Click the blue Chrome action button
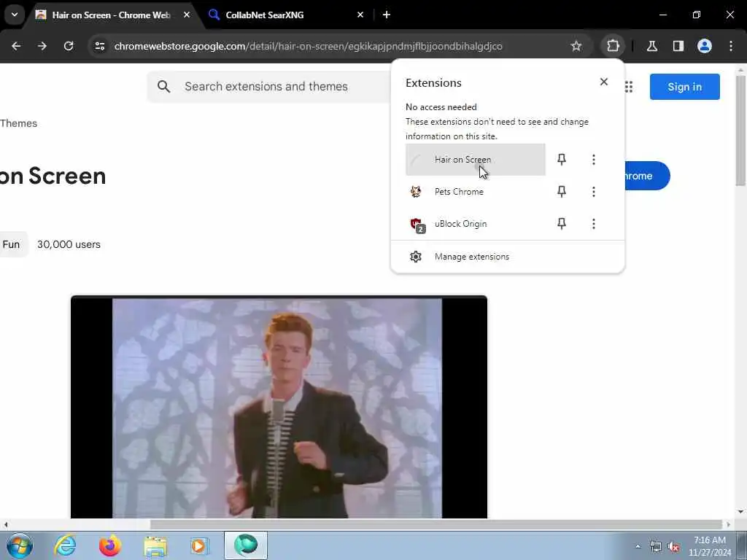 (646, 176)
